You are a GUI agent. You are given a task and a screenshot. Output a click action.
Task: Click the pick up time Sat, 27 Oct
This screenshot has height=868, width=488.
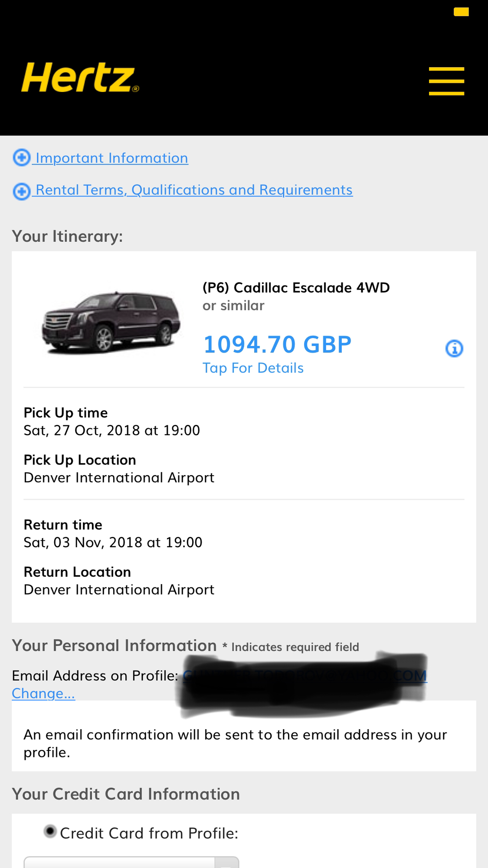[111, 431]
